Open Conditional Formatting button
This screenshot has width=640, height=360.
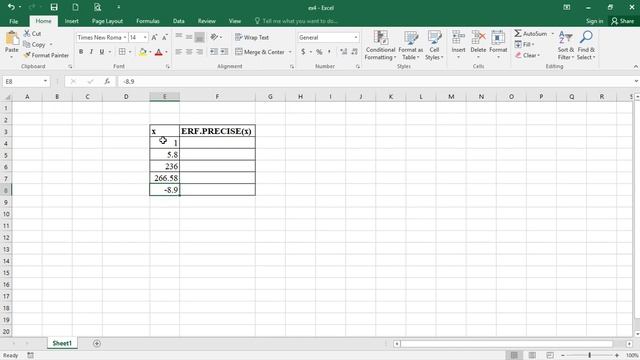click(380, 45)
